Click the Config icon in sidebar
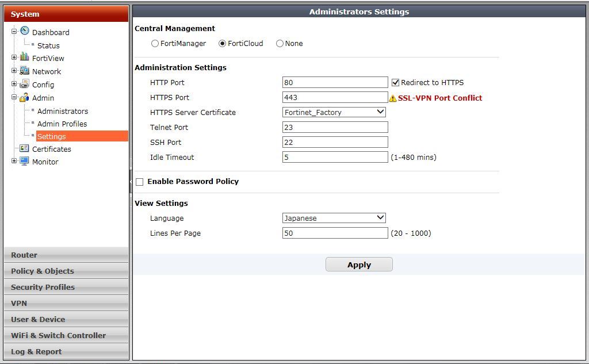The width and height of the screenshot is (589, 364). tap(24, 84)
